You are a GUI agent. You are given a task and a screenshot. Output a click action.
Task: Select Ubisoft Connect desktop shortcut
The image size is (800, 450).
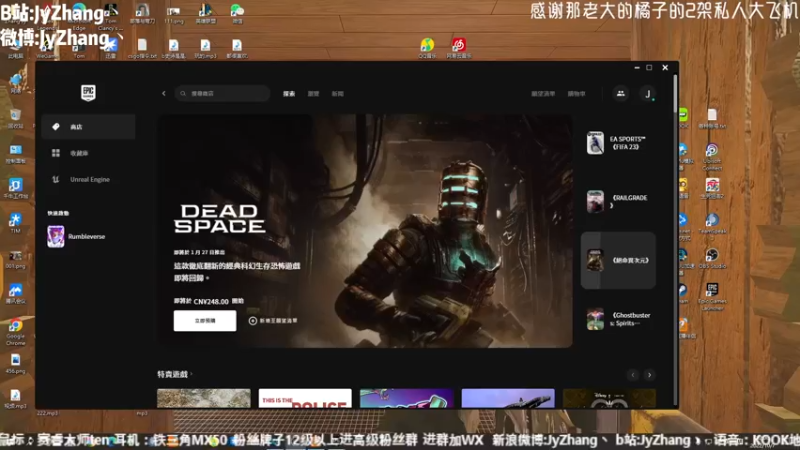click(712, 157)
